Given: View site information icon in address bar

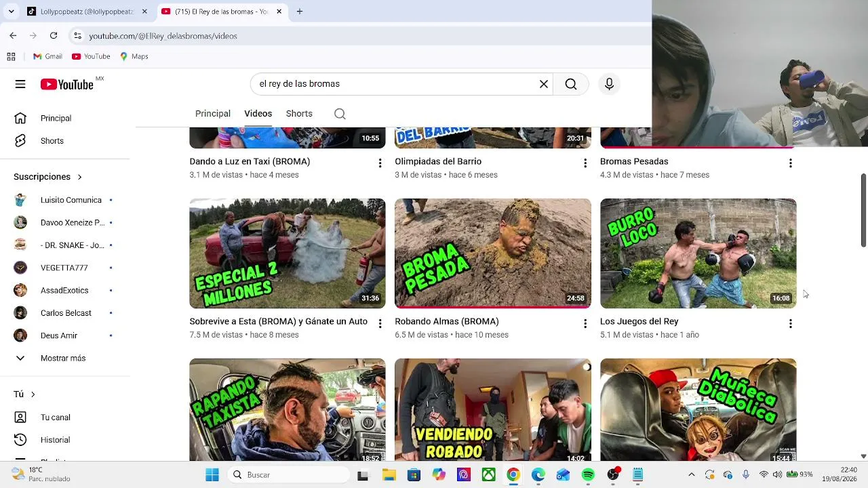Looking at the screenshot, I should tap(77, 36).
